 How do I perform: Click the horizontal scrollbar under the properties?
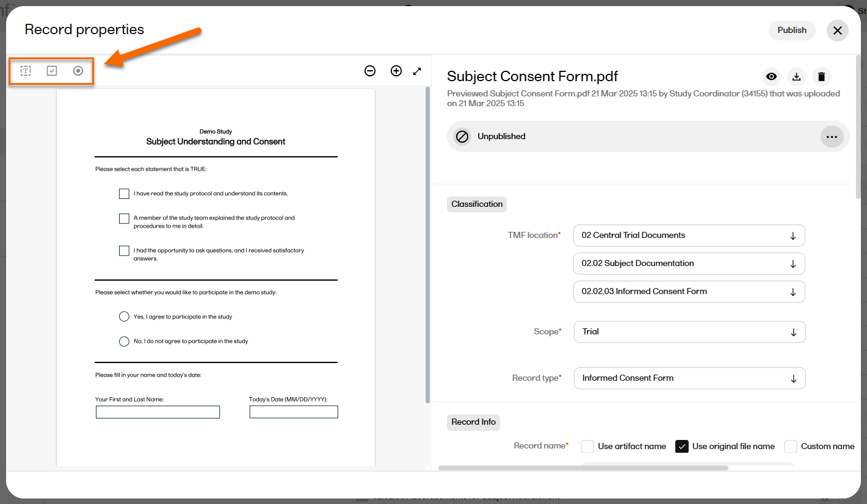(583, 468)
